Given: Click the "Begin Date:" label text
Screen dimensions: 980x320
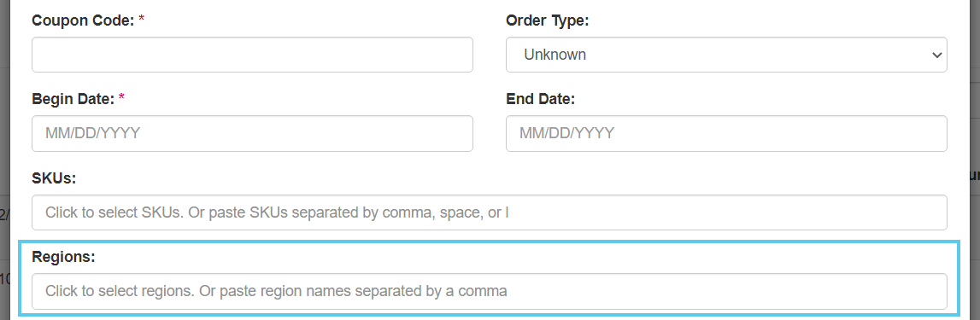Looking at the screenshot, I should click(73, 98).
